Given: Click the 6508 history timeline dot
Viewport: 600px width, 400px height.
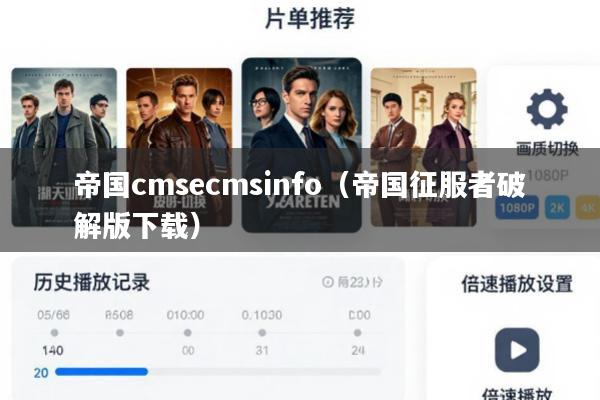Looking at the screenshot, I should pos(120,333).
